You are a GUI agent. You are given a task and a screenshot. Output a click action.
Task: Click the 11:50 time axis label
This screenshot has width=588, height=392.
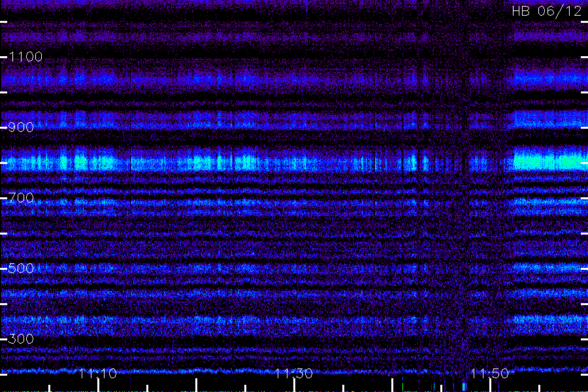click(490, 373)
